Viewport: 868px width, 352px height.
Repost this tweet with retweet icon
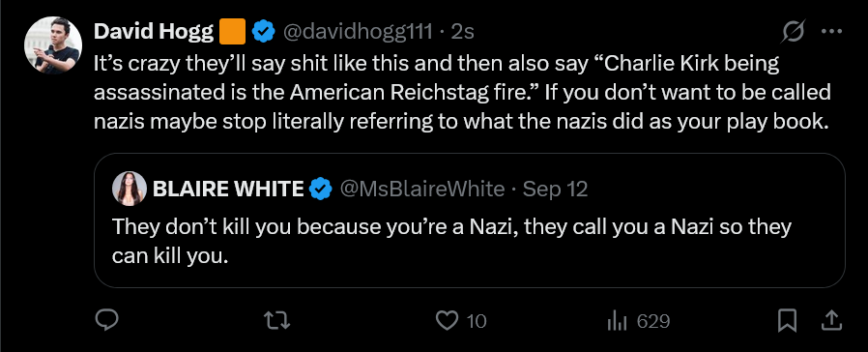(276, 320)
